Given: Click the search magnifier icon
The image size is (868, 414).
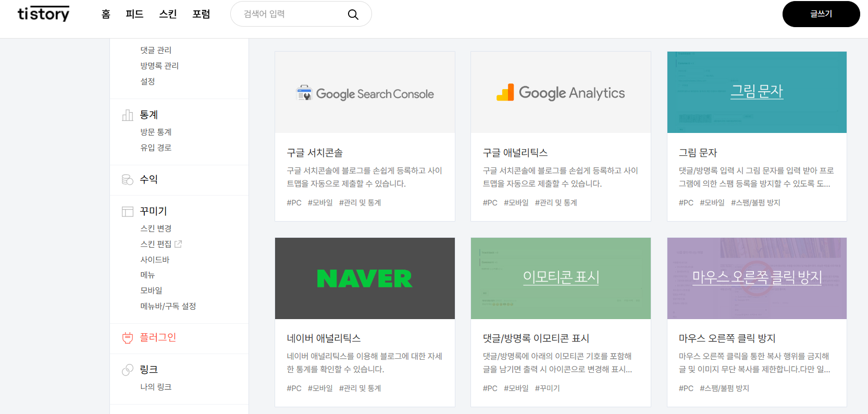Looking at the screenshot, I should 353,15.
